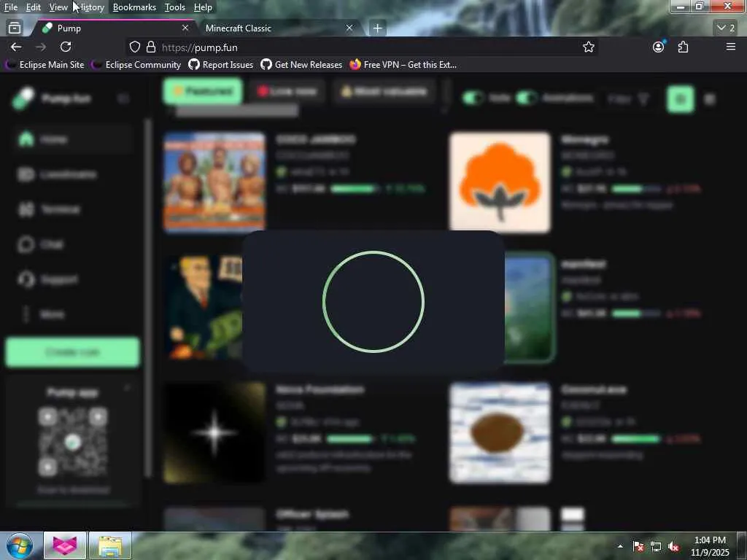Go back using the back arrow
This screenshot has width=747, height=560.
pos(16,47)
